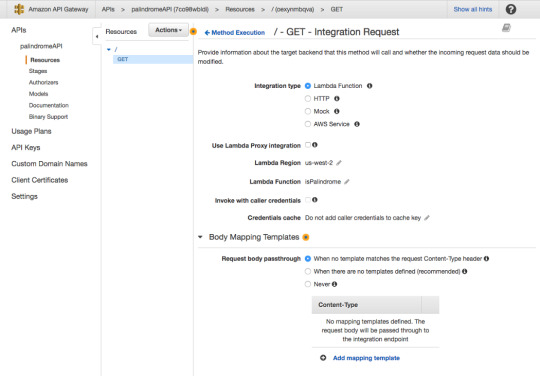The image size is (540, 376).
Task: Open Stages in the sidebar
Action: point(38,71)
